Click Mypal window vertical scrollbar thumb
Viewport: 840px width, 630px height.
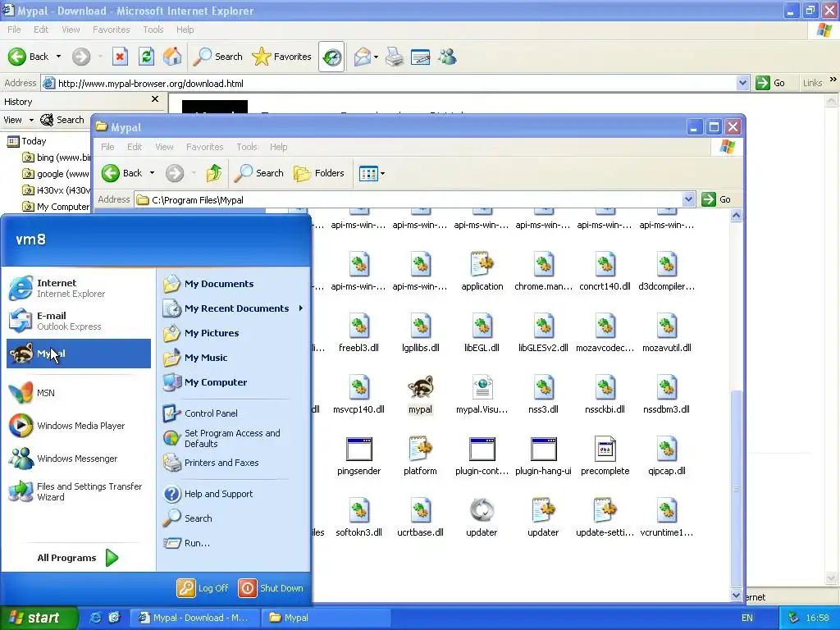[x=736, y=487]
